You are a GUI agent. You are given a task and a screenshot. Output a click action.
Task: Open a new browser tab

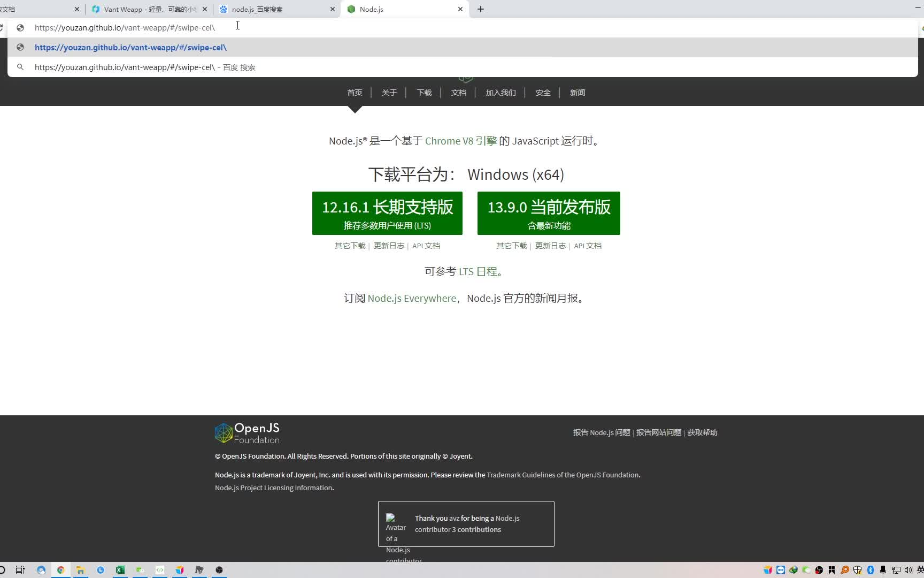coord(481,9)
